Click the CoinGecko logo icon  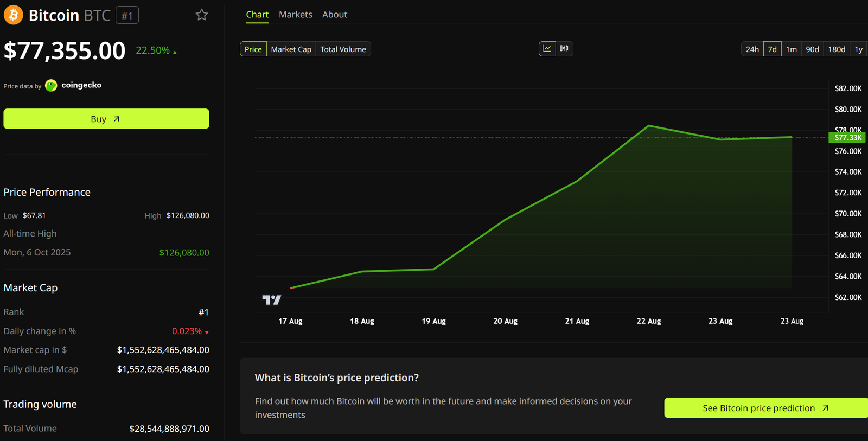tap(51, 85)
